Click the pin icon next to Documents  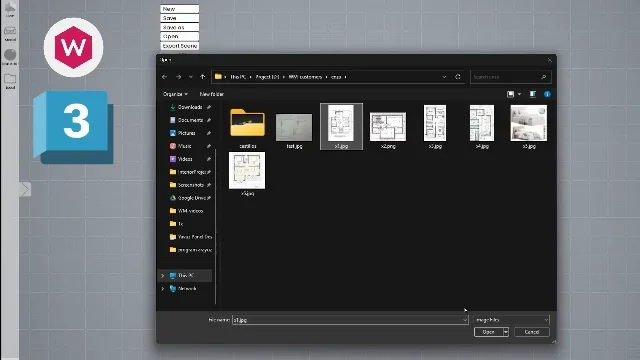(x=209, y=120)
